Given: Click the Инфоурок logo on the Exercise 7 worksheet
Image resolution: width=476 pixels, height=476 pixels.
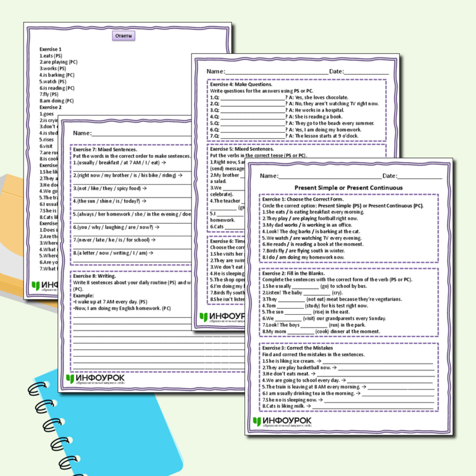Looking at the screenshot, I should pyautogui.click(x=96, y=378).
